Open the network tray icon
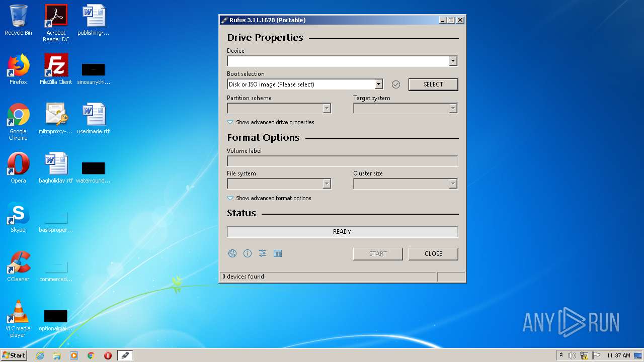 (584, 355)
